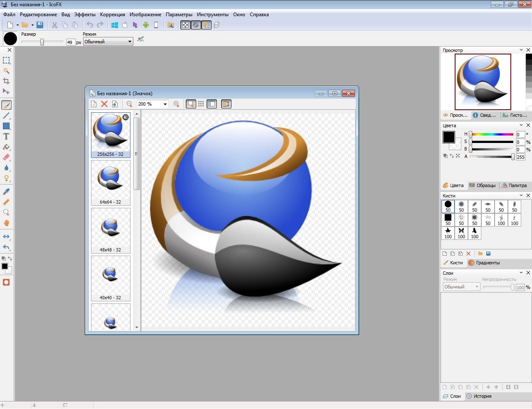
Task: Open the new file dropdown arrow
Action: [17, 25]
